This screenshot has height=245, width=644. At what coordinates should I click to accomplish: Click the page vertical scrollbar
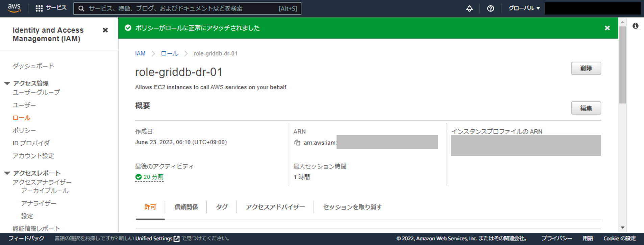tap(622, 64)
